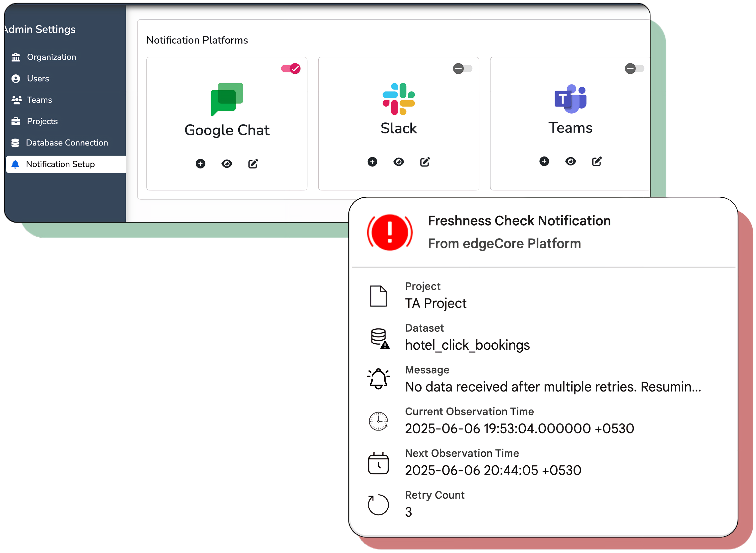Screen dimensions: 756x553
Task: Click the edit icon under Teams card
Action: click(596, 161)
